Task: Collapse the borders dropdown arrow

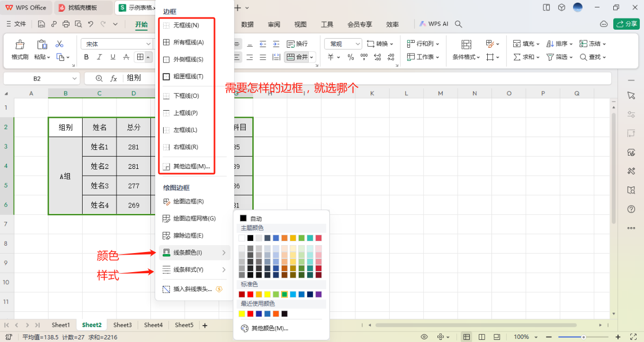Action: pos(148,57)
